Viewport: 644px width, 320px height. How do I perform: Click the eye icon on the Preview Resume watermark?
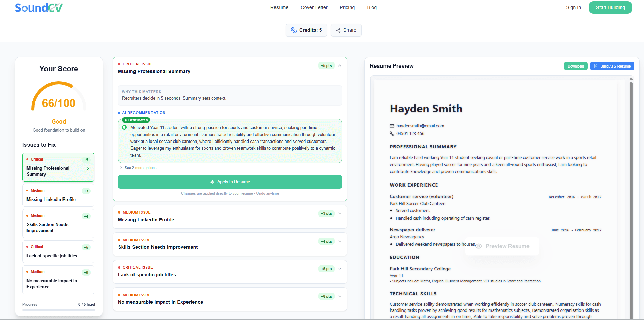click(x=478, y=246)
